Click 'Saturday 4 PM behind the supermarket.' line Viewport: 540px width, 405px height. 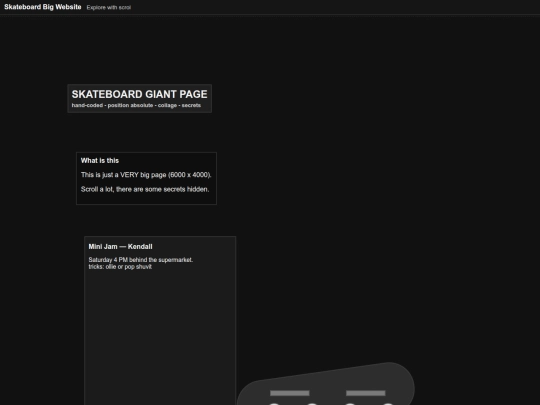[x=141, y=260]
